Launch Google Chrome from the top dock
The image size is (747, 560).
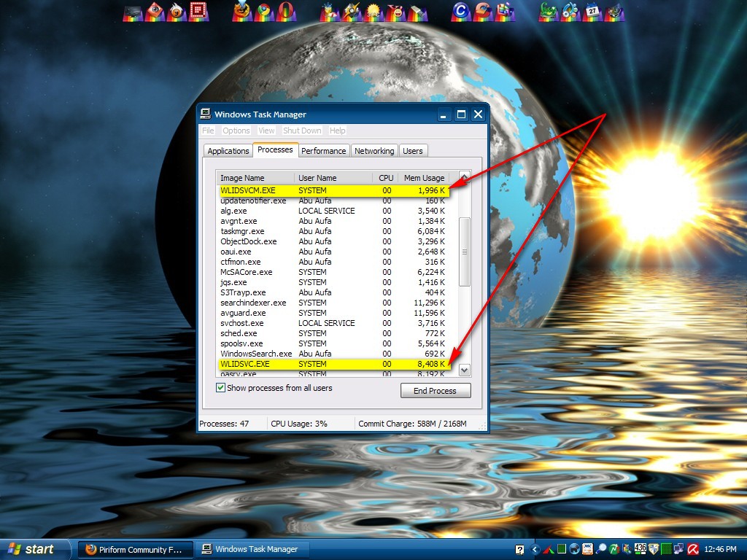tap(264, 12)
